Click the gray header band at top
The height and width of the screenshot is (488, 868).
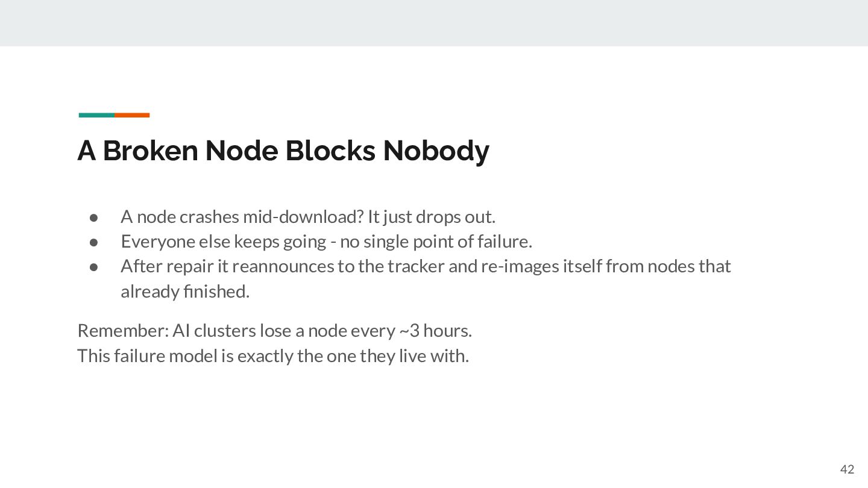coord(434,23)
